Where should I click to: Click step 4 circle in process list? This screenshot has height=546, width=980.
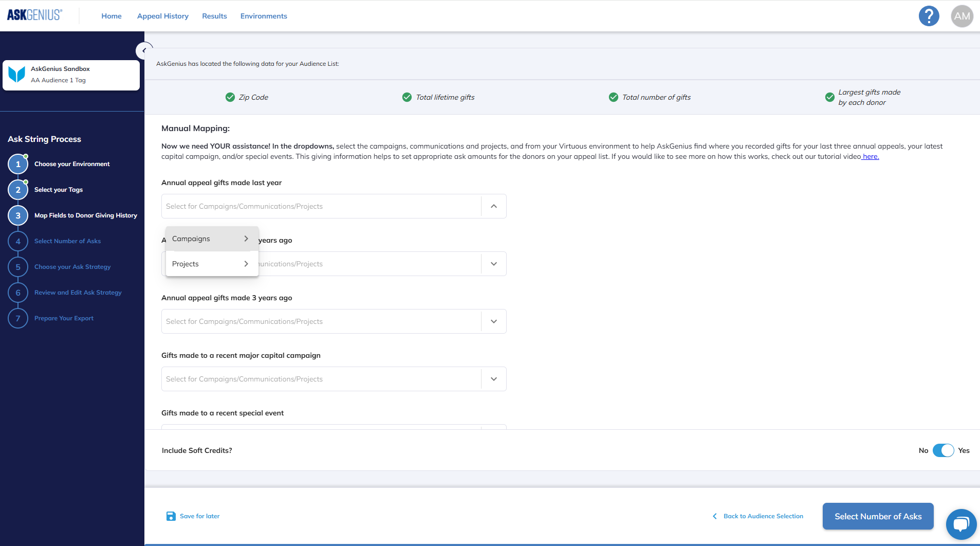coord(18,241)
